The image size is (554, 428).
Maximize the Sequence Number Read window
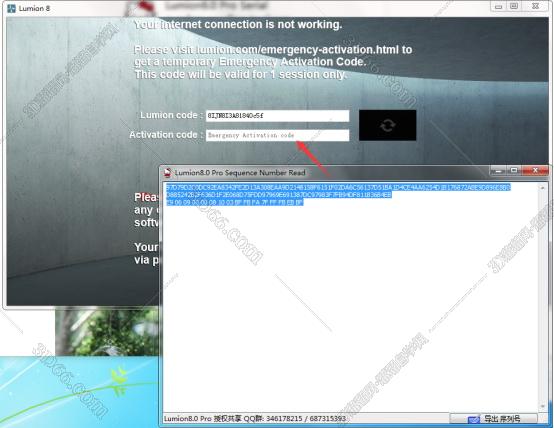[514, 171]
